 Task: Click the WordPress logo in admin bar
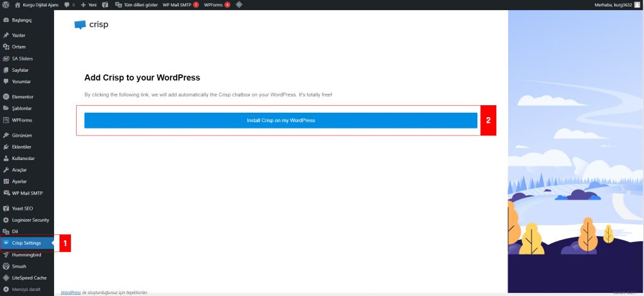tap(6, 5)
